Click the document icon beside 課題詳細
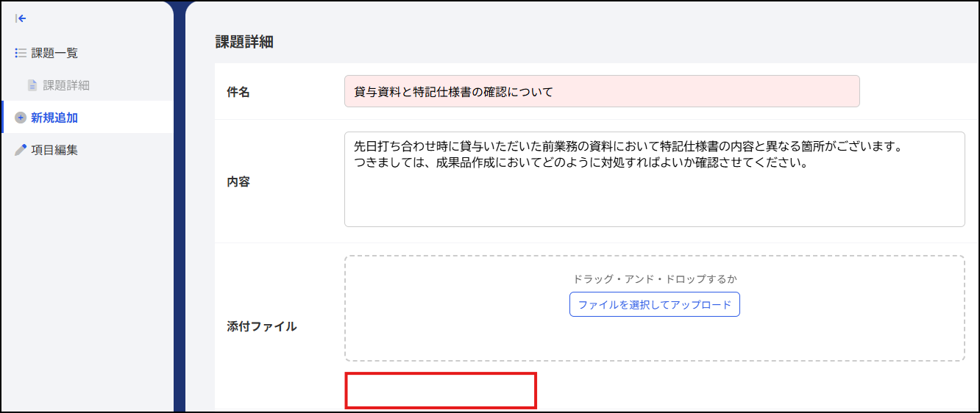Image resolution: width=980 pixels, height=413 pixels. [x=32, y=85]
